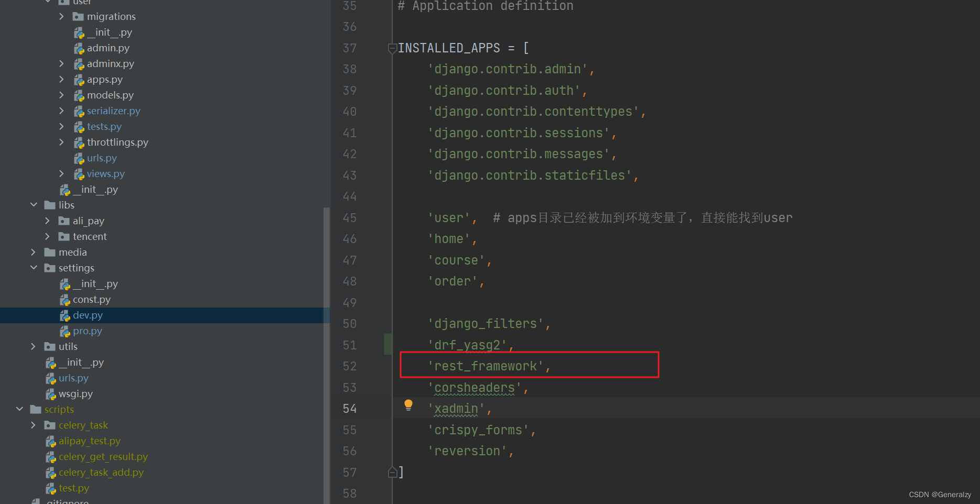Click line number 45 in the gutter
The width and height of the screenshot is (980, 504).
[x=350, y=218]
